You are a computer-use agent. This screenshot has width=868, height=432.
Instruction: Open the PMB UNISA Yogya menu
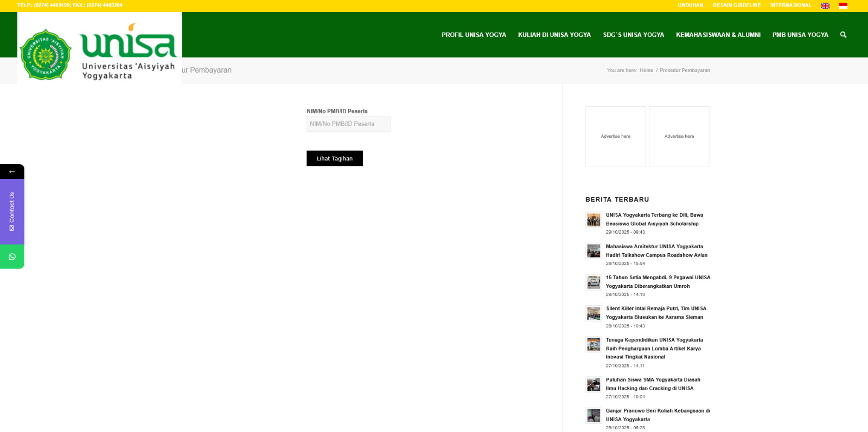coord(800,35)
